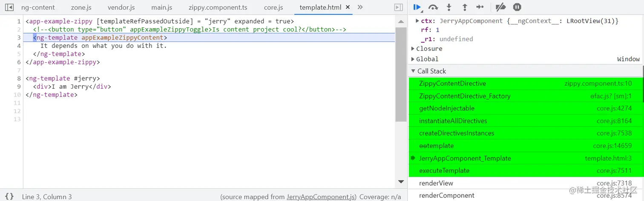Click the 'Coverage: n/a' status text
Viewport: 644px width, 201px height.
click(x=380, y=197)
